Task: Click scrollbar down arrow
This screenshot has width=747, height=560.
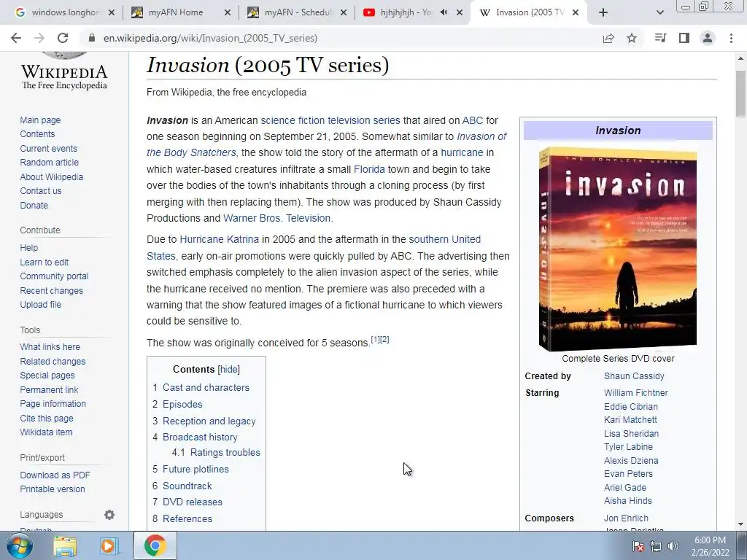Action: click(741, 524)
